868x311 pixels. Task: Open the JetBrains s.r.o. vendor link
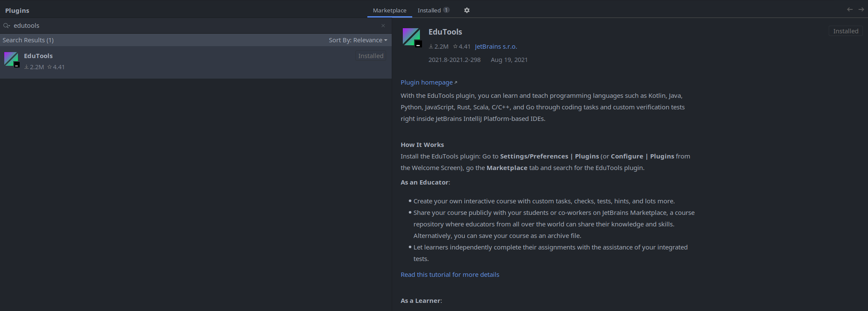point(496,47)
